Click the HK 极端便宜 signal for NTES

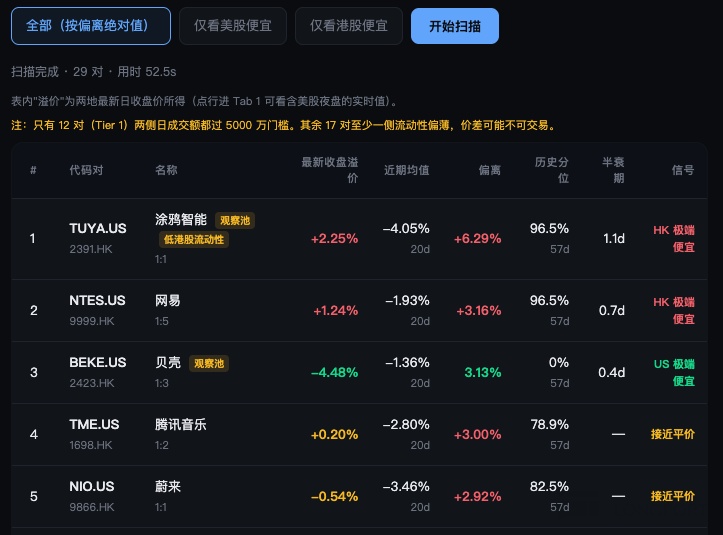tap(674, 310)
